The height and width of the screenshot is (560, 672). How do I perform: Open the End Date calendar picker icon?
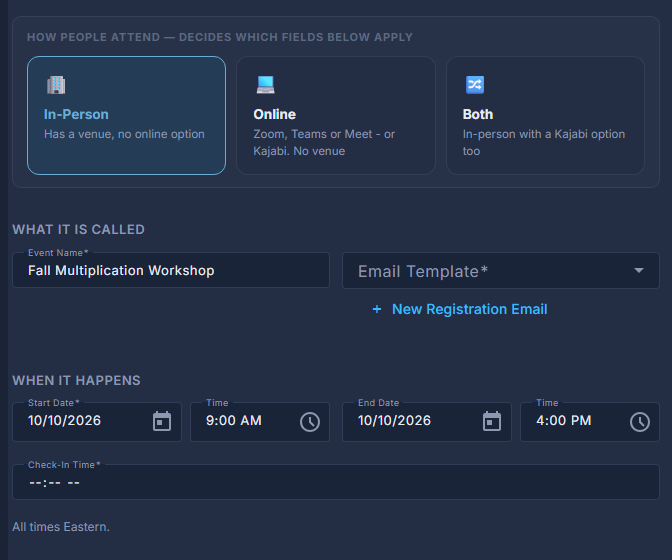point(492,421)
